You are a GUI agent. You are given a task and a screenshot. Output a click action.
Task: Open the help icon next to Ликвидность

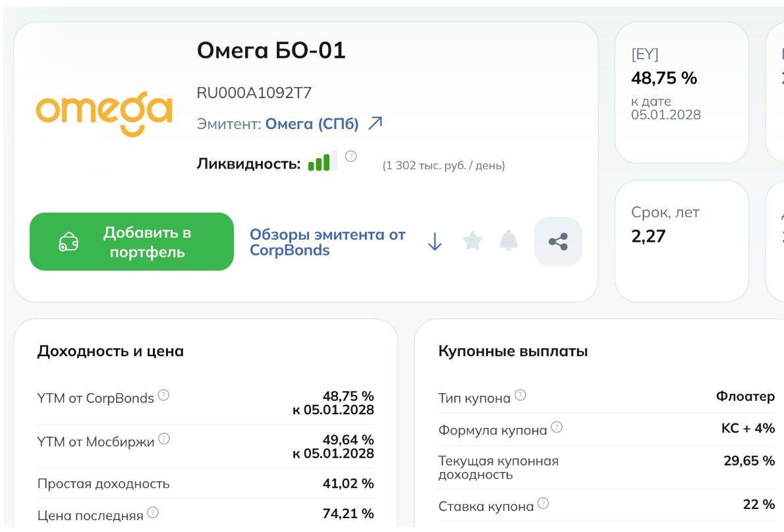click(351, 157)
